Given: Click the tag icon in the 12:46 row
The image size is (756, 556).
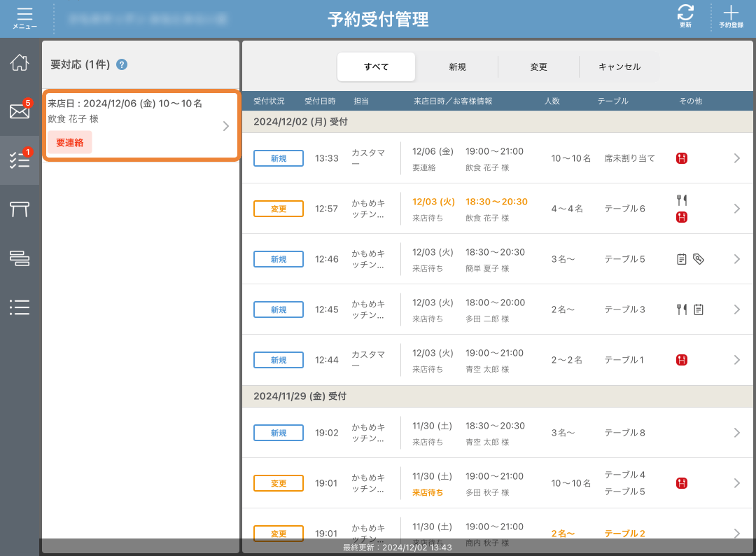Looking at the screenshot, I should (698, 259).
